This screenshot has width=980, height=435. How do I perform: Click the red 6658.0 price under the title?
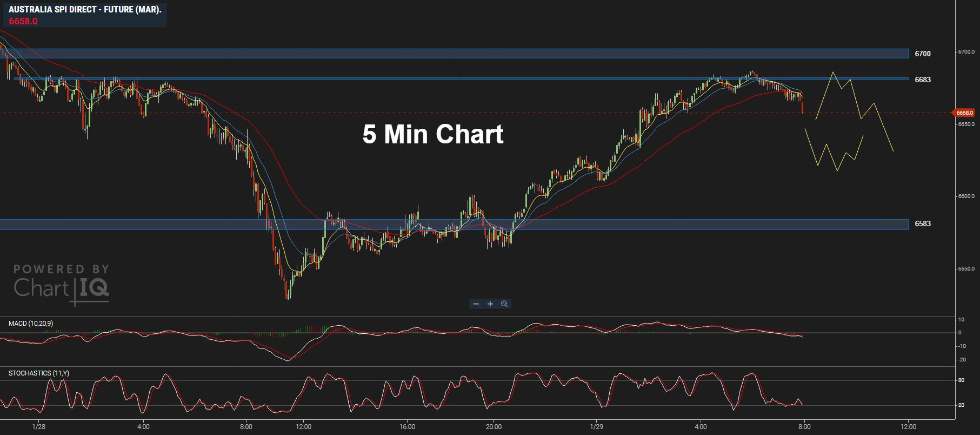23,21
